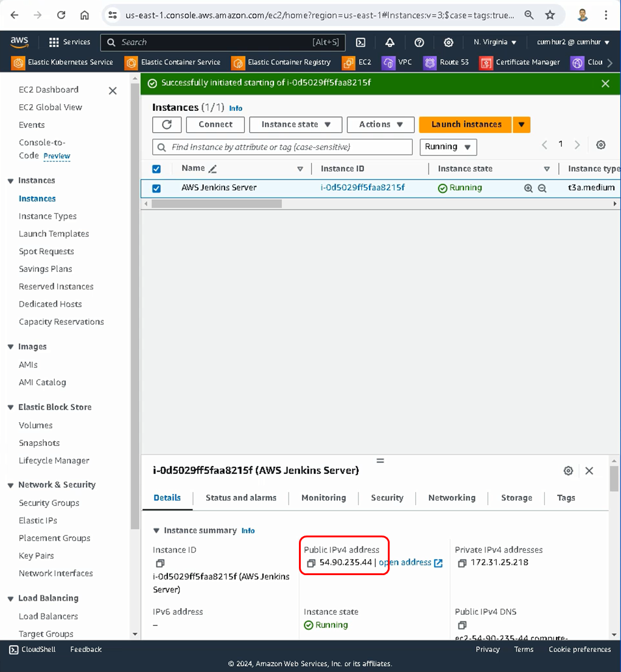
Task: Toggle the select-all checkbox in table header
Action: 156,169
